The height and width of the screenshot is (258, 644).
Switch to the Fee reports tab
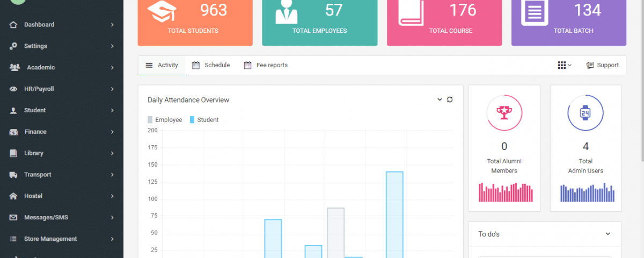(266, 65)
